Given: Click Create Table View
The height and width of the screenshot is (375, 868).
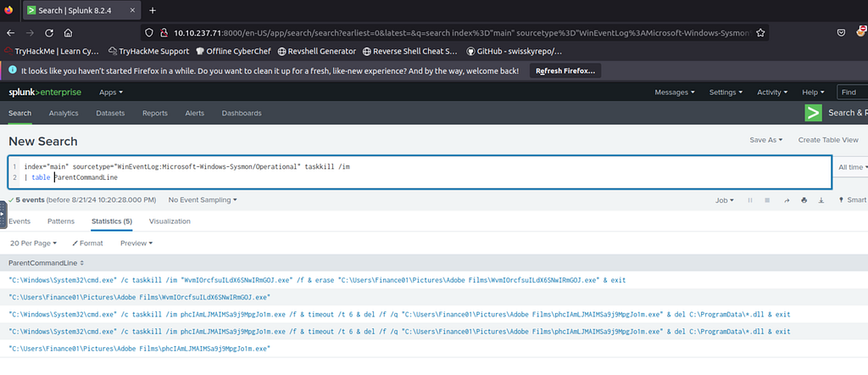Looking at the screenshot, I should point(828,140).
